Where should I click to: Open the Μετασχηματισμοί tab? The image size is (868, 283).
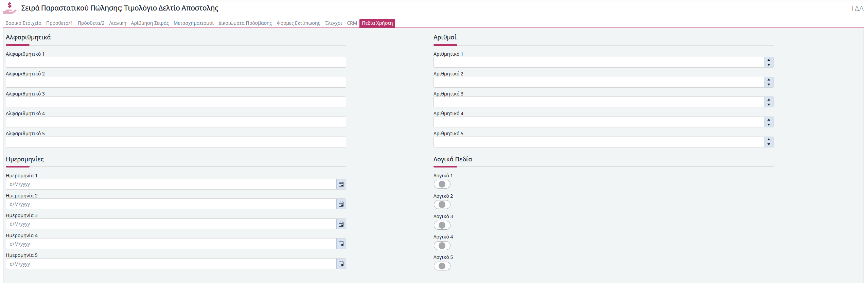point(194,23)
